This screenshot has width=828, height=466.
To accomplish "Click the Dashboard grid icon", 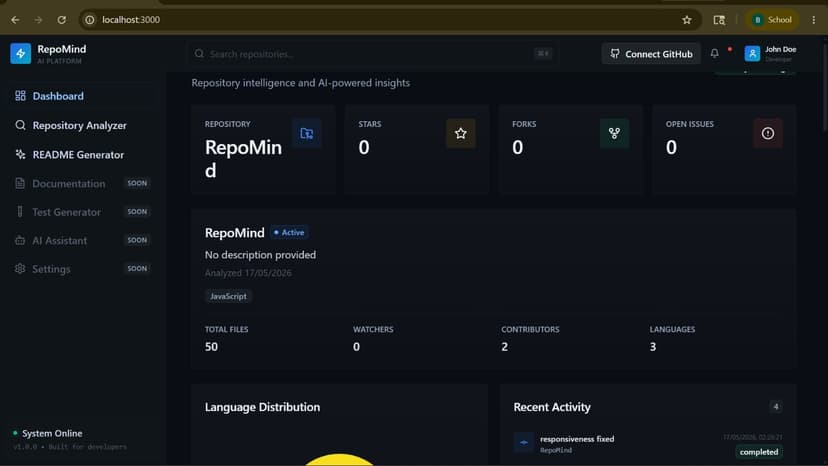I will point(20,96).
